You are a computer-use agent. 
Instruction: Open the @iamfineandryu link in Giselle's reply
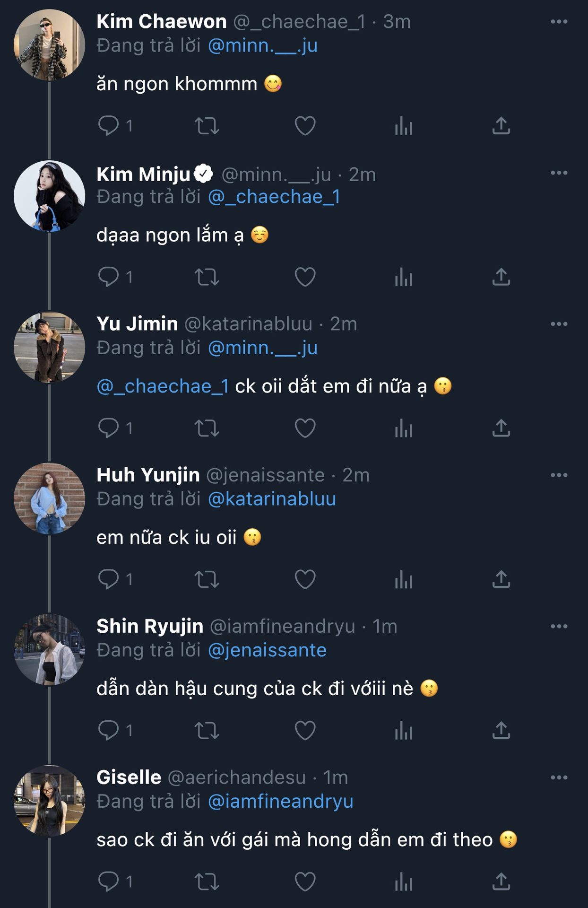coord(280,802)
